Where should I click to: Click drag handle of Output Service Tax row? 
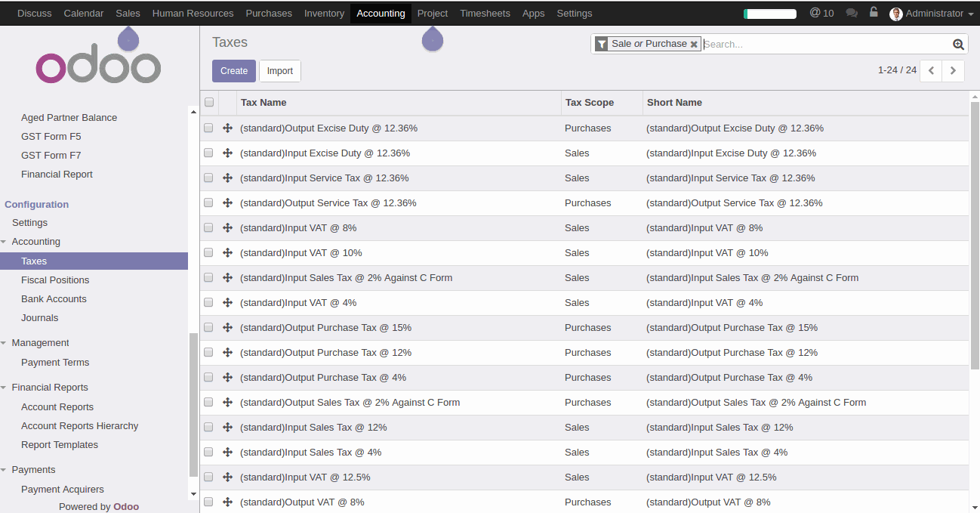[227, 203]
